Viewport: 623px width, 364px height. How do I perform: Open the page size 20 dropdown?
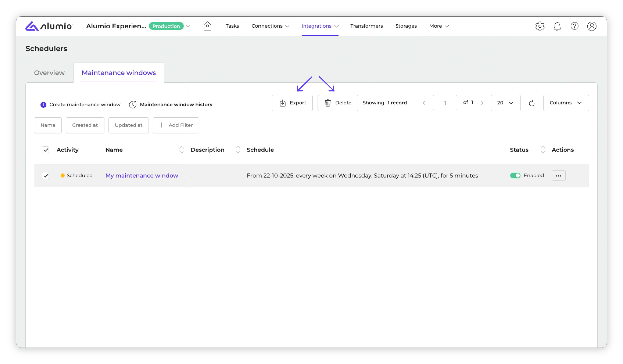(x=505, y=103)
